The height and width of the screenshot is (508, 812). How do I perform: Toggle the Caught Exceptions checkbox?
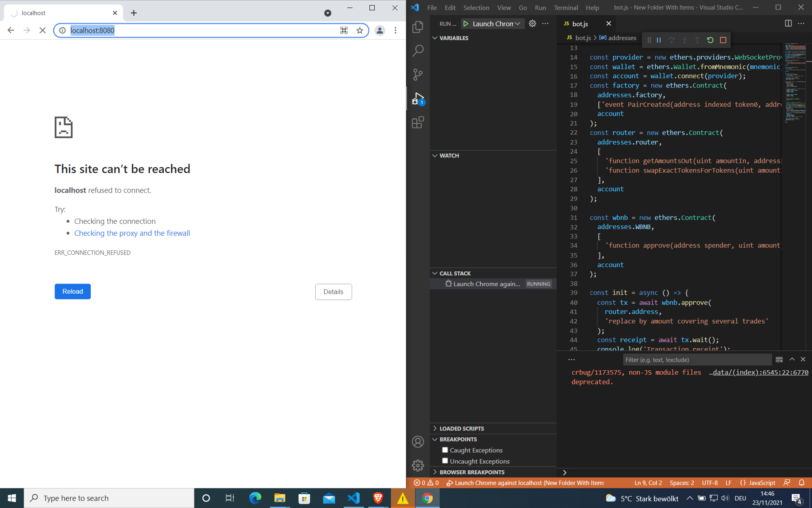point(445,449)
